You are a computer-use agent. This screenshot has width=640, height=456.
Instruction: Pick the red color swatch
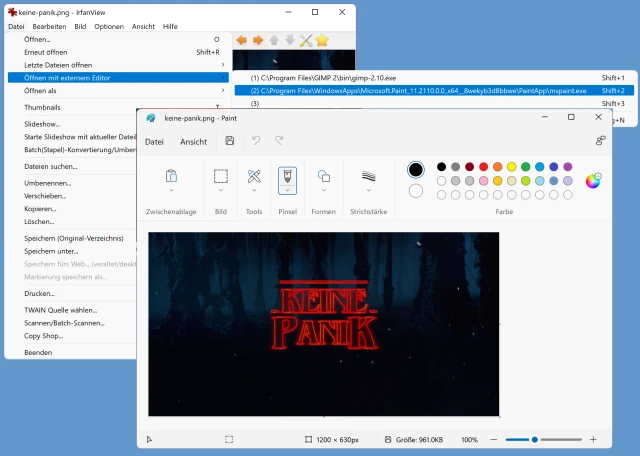(x=484, y=166)
